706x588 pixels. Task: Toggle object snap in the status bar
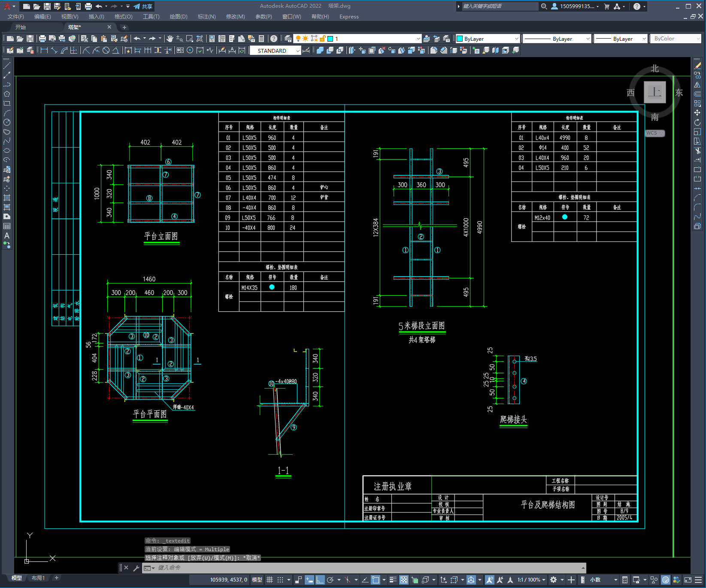click(x=376, y=580)
